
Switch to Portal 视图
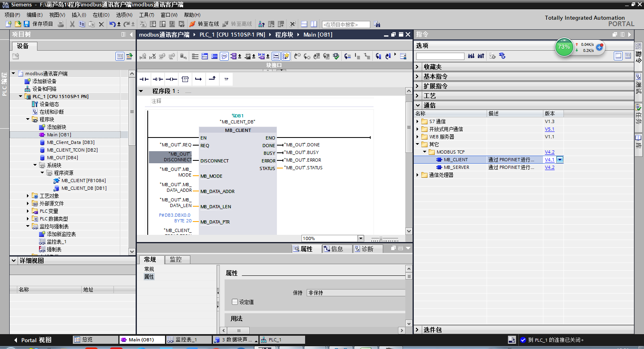(x=33, y=340)
